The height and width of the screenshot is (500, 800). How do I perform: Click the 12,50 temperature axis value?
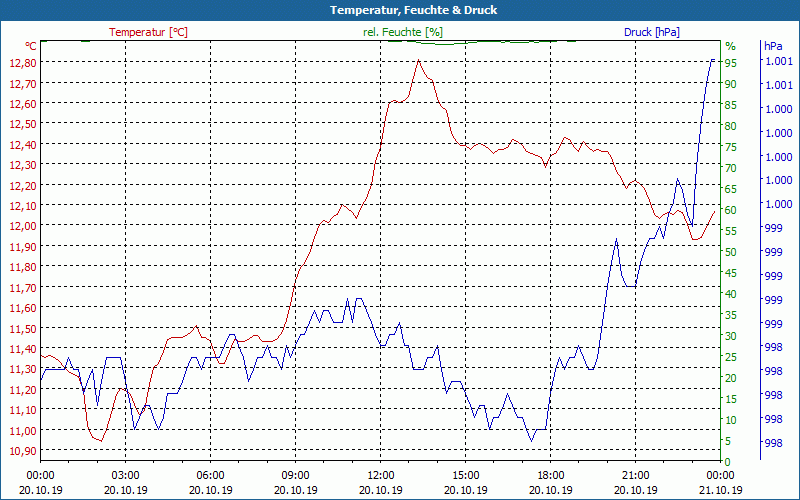[x=23, y=124]
